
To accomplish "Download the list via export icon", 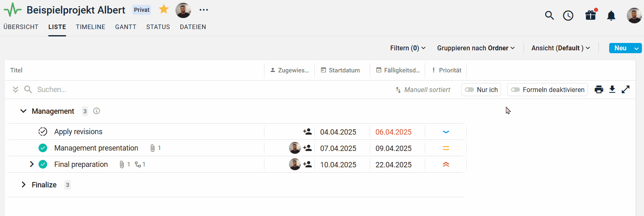I will point(612,90).
